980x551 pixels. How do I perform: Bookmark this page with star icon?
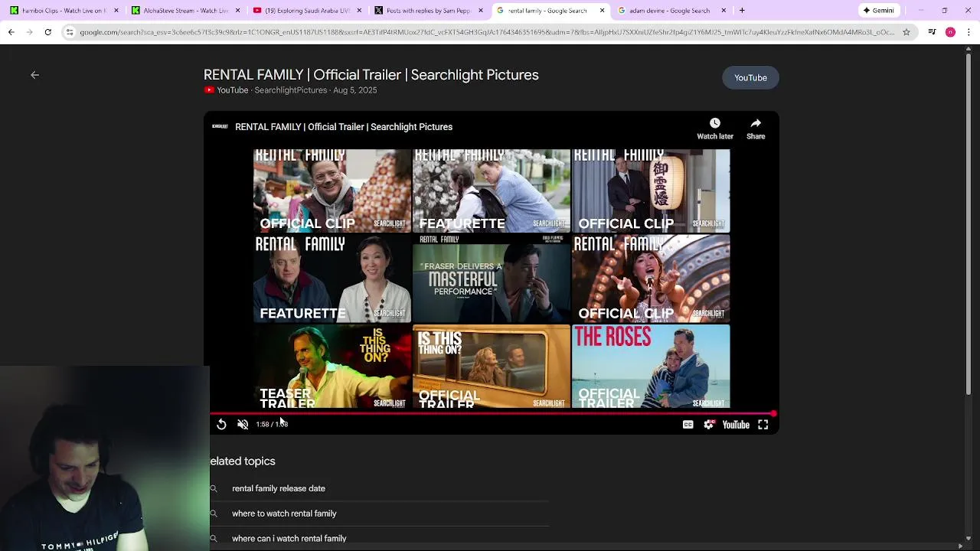coord(906,32)
